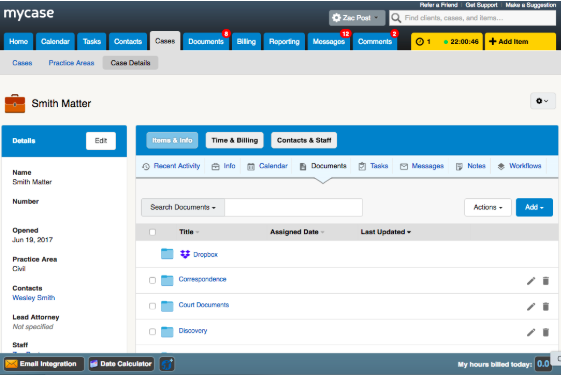Open the Add dropdown button
This screenshot has width=563, height=375.
click(534, 207)
